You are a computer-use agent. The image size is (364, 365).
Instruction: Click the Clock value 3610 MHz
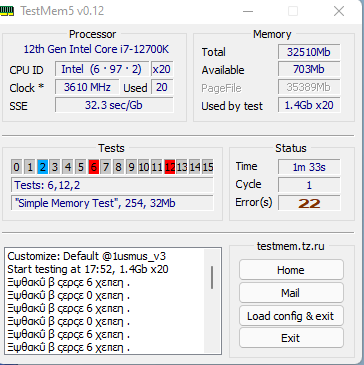(x=87, y=87)
